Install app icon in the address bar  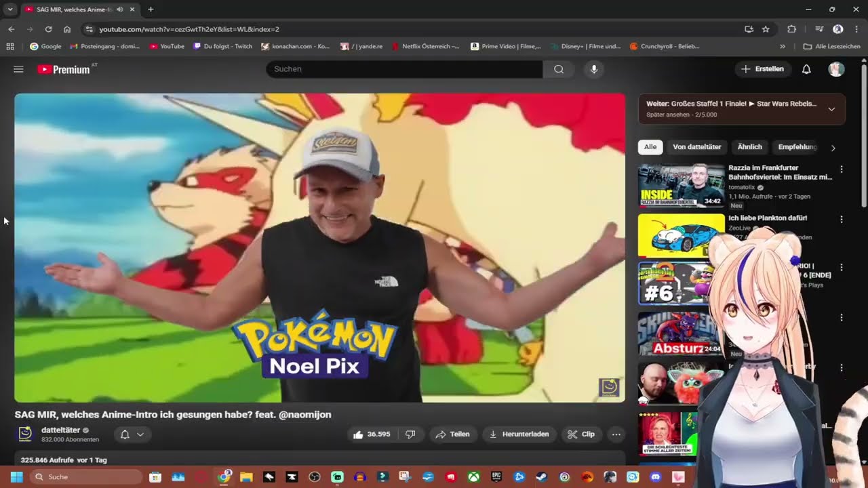[749, 29]
